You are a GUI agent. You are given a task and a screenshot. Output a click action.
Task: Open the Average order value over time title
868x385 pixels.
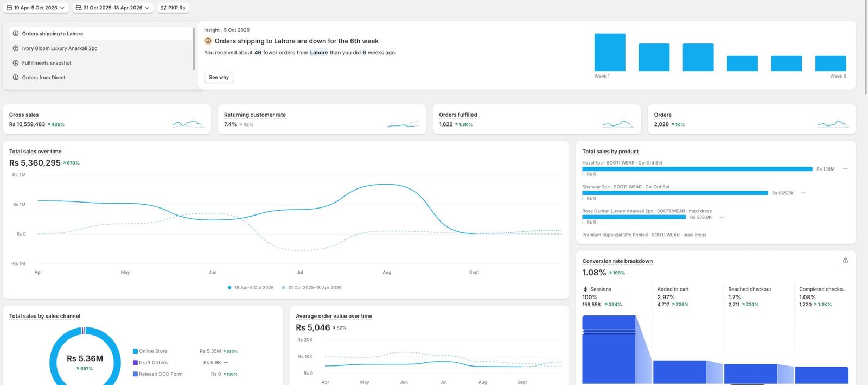click(x=334, y=316)
